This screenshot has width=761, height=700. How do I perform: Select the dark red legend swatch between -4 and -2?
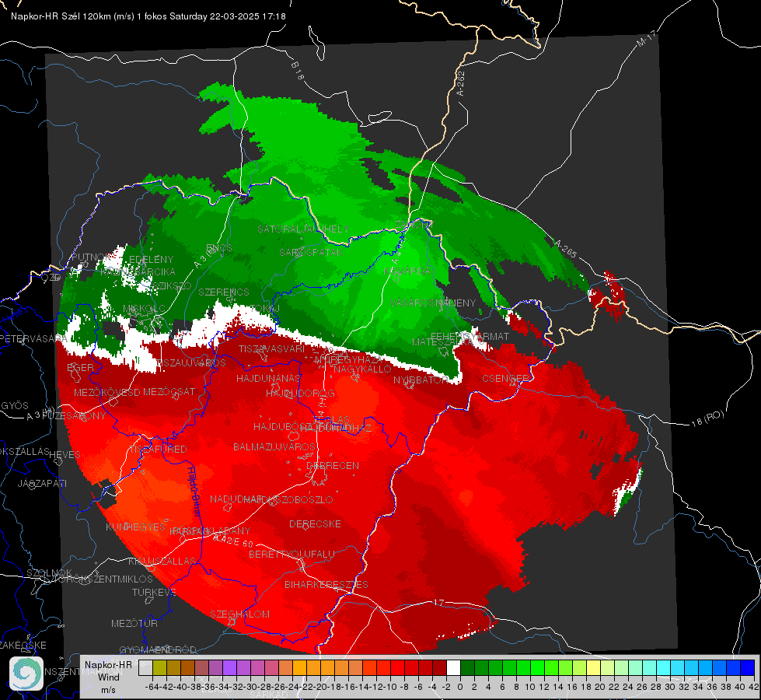[x=439, y=668]
